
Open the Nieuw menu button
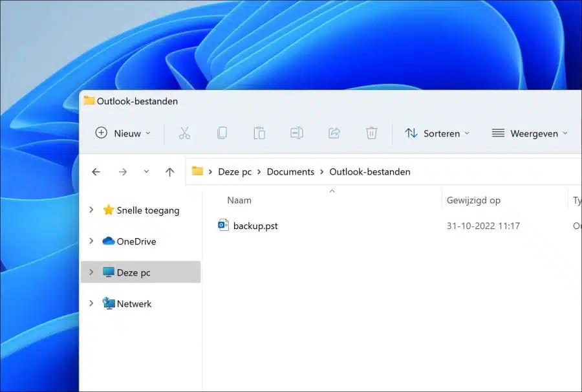pyautogui.click(x=123, y=133)
